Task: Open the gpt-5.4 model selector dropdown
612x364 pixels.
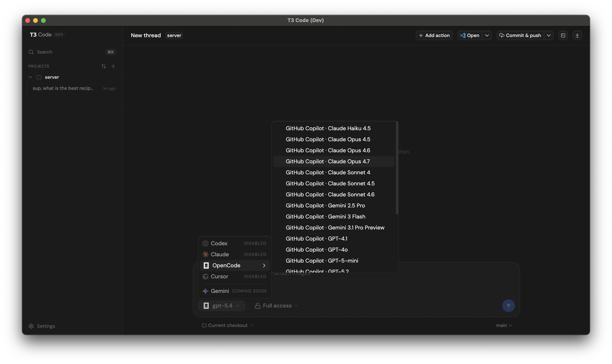Action: click(x=222, y=306)
